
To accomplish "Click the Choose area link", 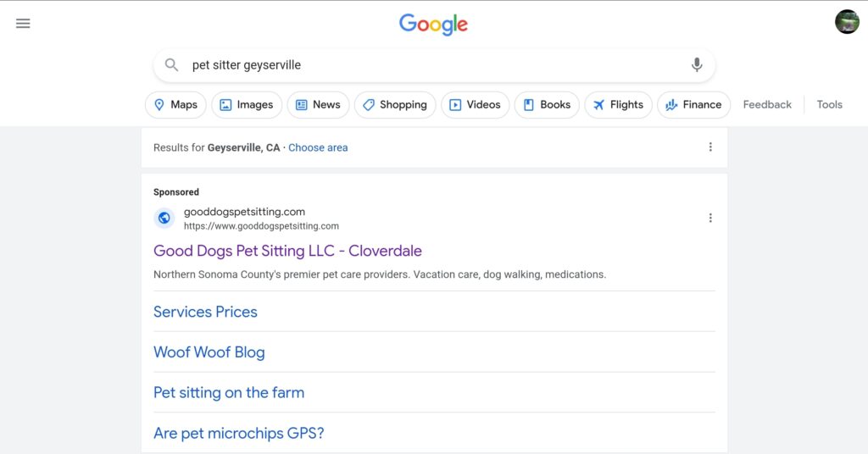I will [318, 147].
